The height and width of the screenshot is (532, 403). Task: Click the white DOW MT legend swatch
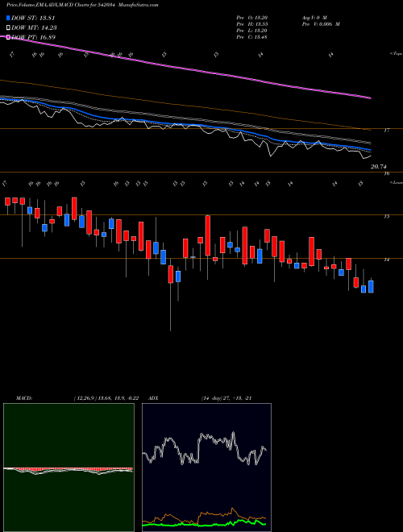8,28
